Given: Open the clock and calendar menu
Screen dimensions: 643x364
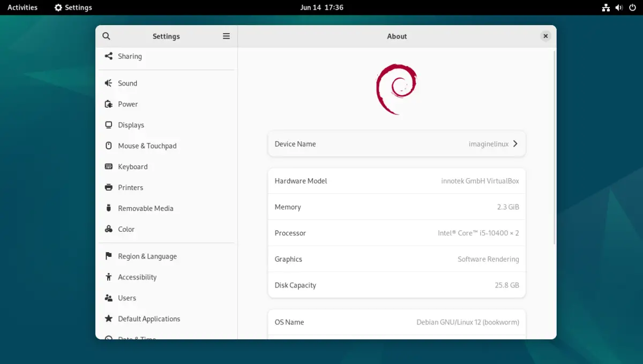Looking at the screenshot, I should pos(322,7).
